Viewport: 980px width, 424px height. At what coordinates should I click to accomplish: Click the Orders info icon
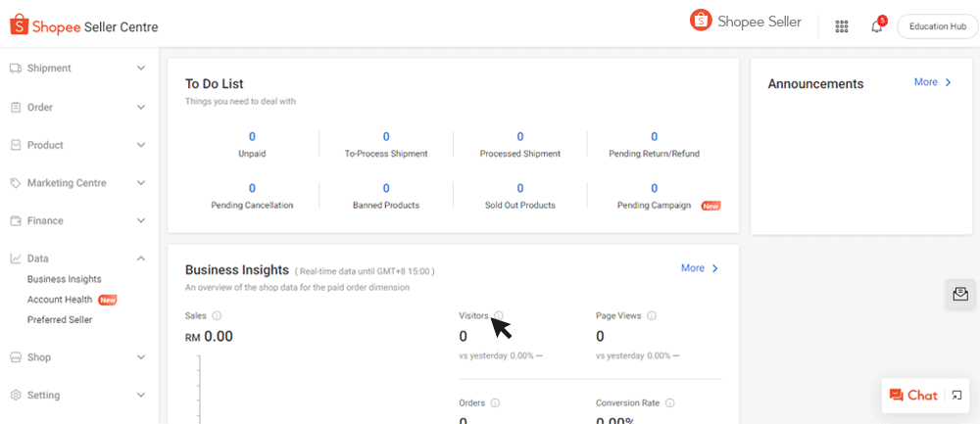point(495,402)
